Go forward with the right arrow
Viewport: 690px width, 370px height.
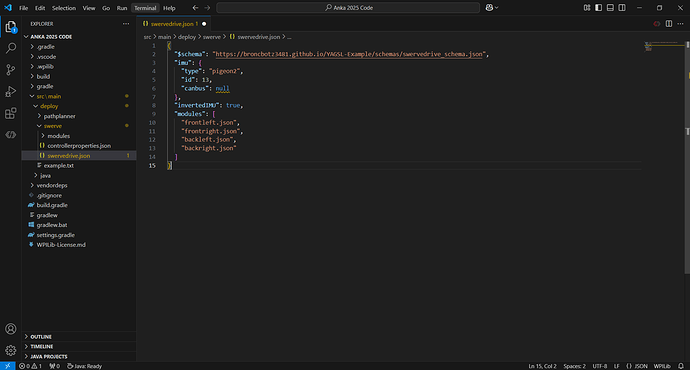click(x=207, y=8)
